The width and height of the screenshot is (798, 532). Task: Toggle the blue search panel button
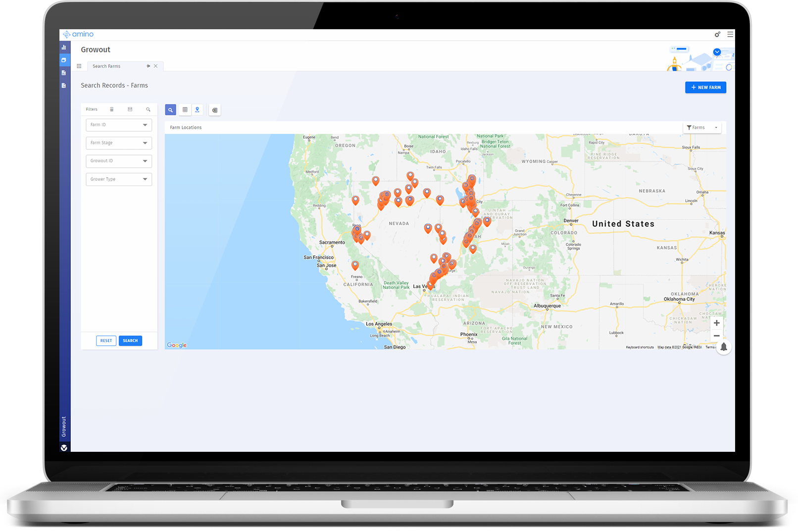coord(170,110)
